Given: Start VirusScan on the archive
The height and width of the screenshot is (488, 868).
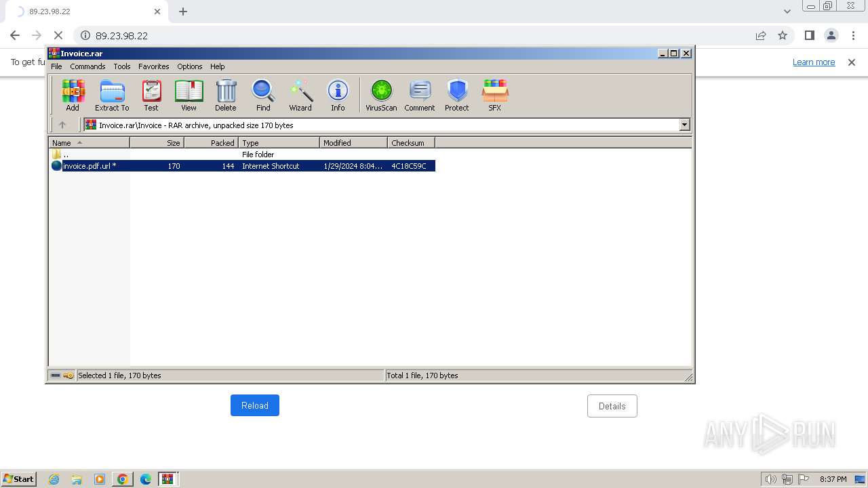Looking at the screenshot, I should point(381,95).
